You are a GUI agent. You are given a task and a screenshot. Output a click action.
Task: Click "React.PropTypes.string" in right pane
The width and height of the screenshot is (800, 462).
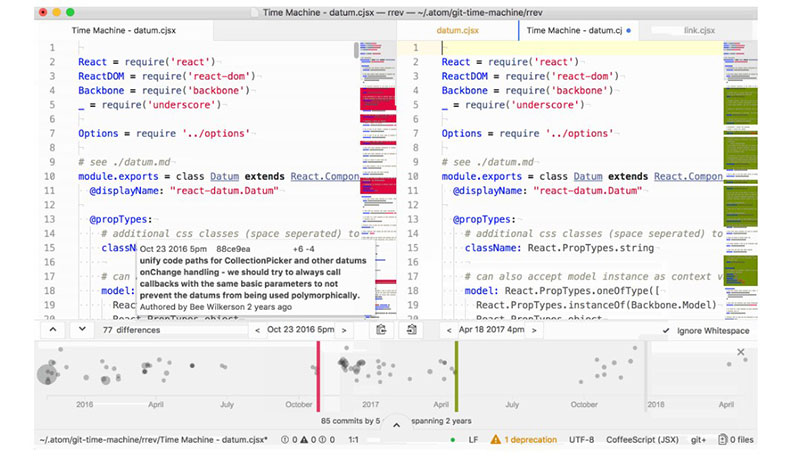point(590,248)
